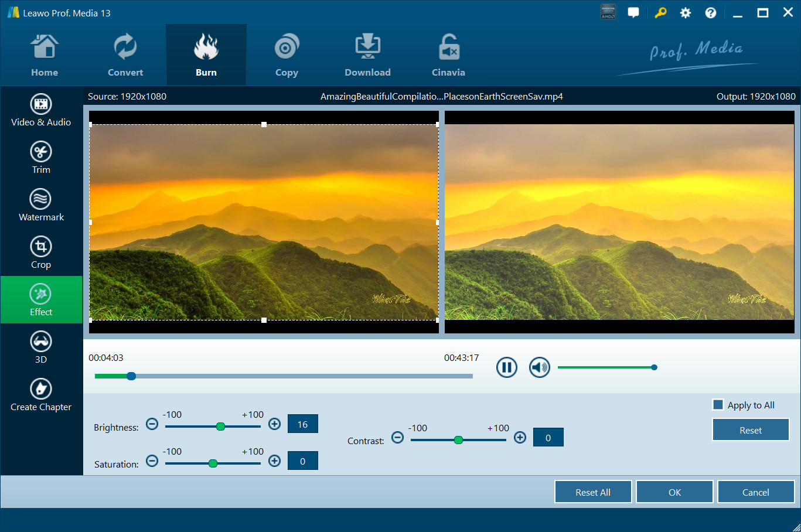Enable the Apply to All checkbox
This screenshot has height=532, width=801.
[x=718, y=405]
